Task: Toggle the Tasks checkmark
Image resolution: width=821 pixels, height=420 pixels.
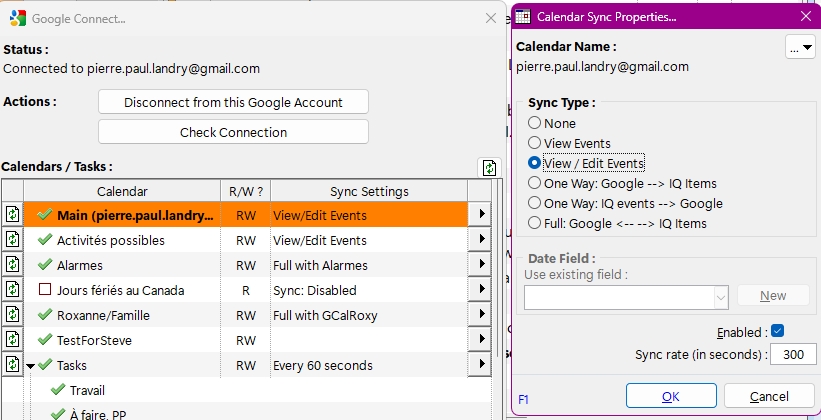Action: [45, 364]
